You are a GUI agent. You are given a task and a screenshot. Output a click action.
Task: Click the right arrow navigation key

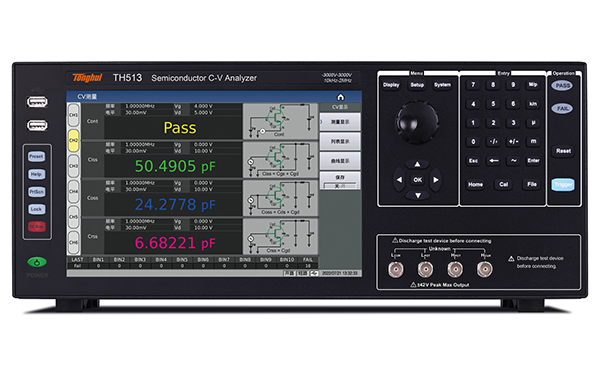(x=436, y=179)
